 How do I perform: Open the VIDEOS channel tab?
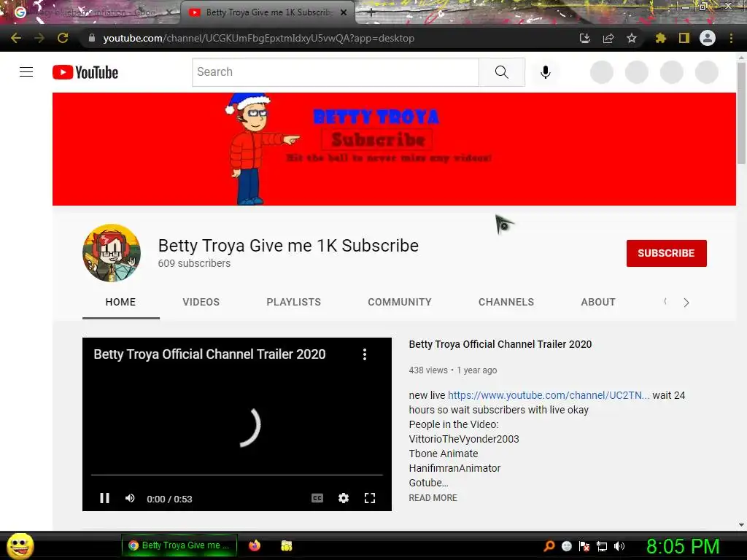click(x=201, y=302)
